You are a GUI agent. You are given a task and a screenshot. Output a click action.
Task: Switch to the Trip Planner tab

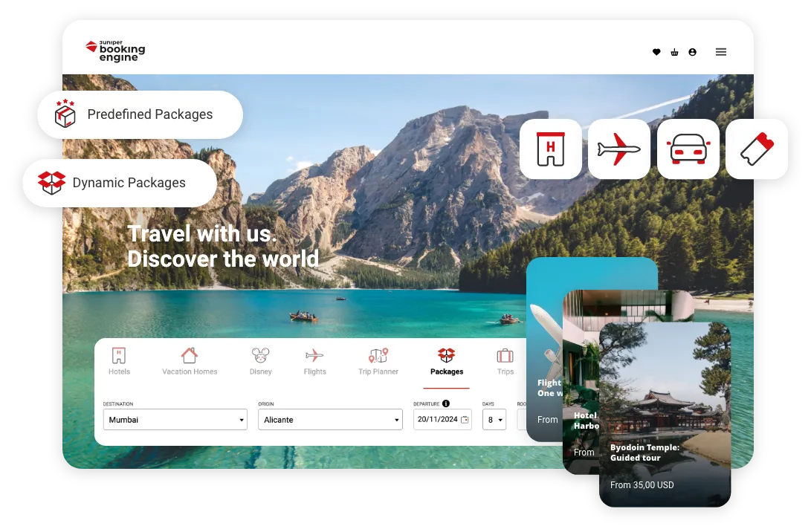[378, 361]
